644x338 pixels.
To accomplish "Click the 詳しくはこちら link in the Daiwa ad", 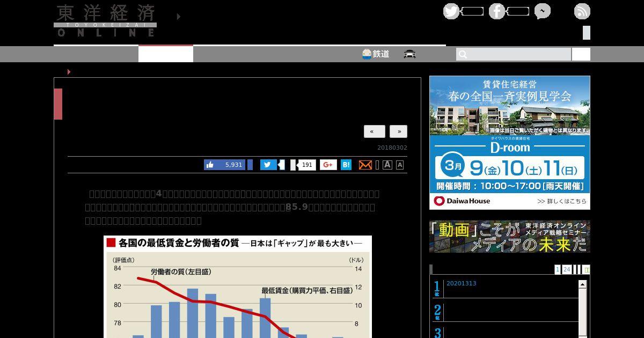I will [561, 201].
